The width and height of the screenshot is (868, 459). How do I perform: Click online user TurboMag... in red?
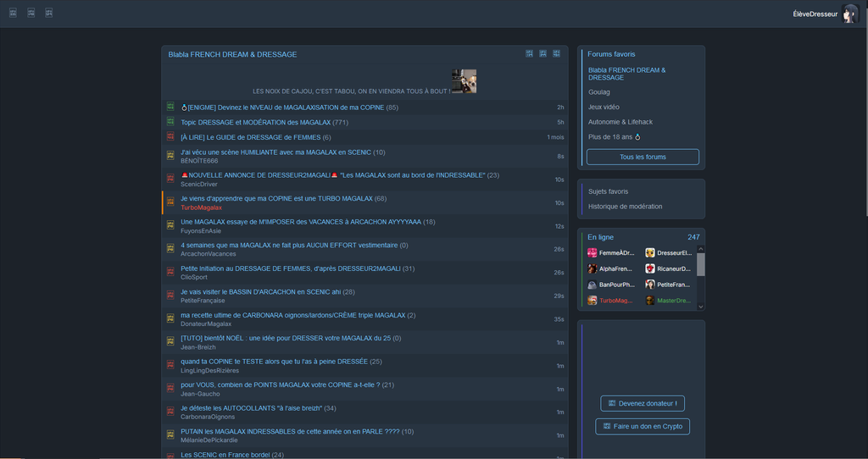pyautogui.click(x=615, y=301)
